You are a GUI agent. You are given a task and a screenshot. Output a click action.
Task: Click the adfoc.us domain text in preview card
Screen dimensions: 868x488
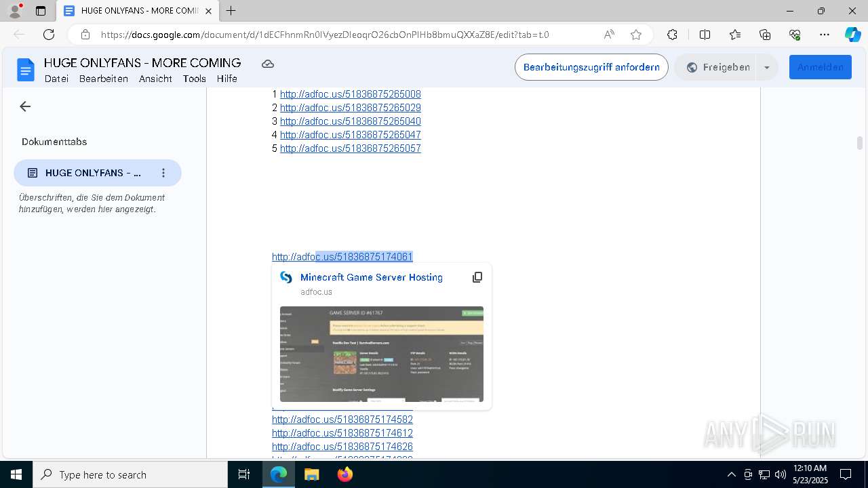tap(316, 292)
